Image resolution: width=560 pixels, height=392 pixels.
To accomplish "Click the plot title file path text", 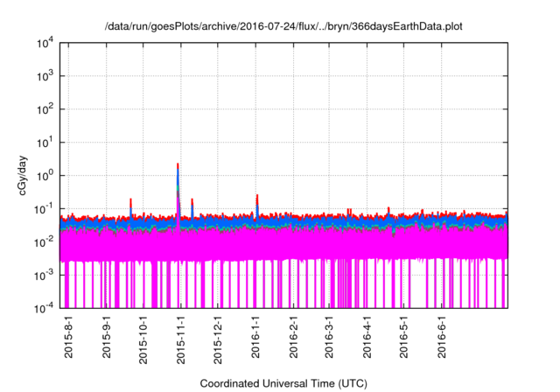I will [x=283, y=27].
